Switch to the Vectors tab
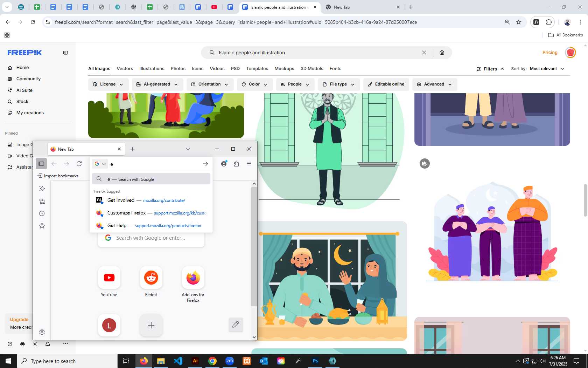This screenshot has height=368, width=588. (125, 69)
